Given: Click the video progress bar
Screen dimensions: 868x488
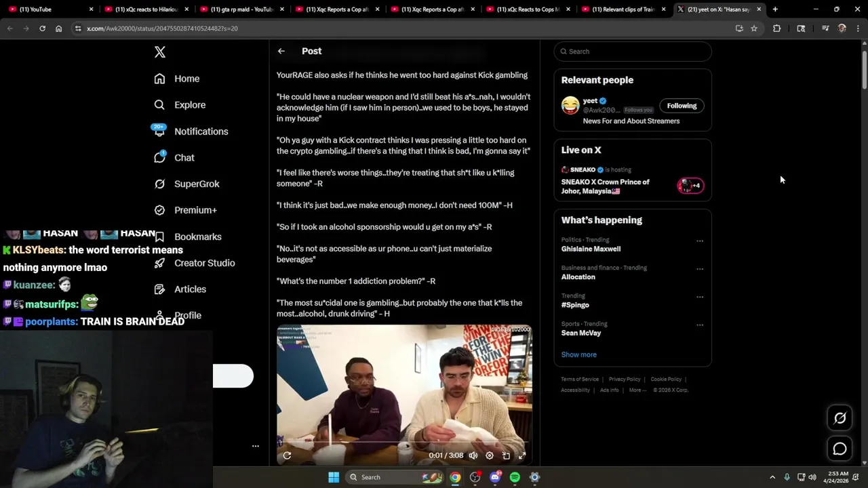Looking at the screenshot, I should (x=404, y=442).
